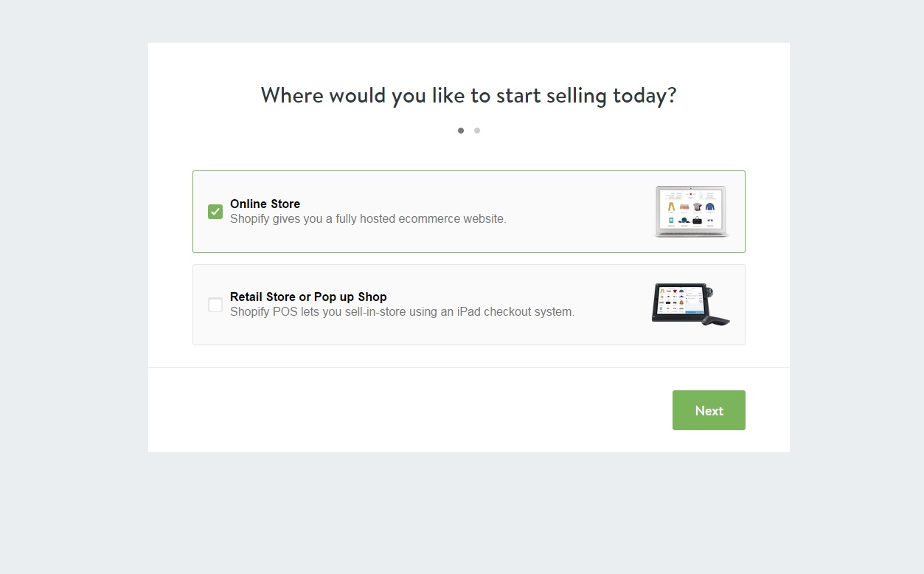Image resolution: width=924 pixels, height=574 pixels.
Task: Click the 'Online Store' option title
Action: point(265,204)
